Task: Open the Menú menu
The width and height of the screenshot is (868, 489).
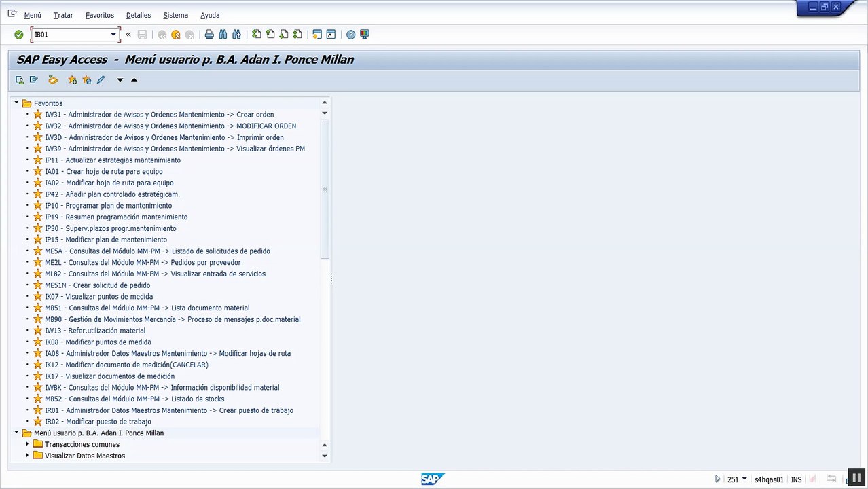Action: click(33, 15)
